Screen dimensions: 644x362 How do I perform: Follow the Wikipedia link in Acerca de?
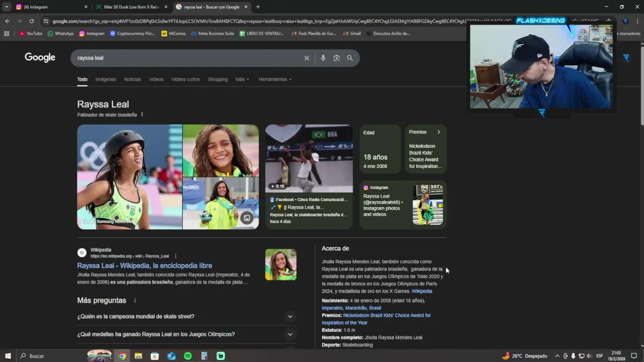tap(422, 291)
